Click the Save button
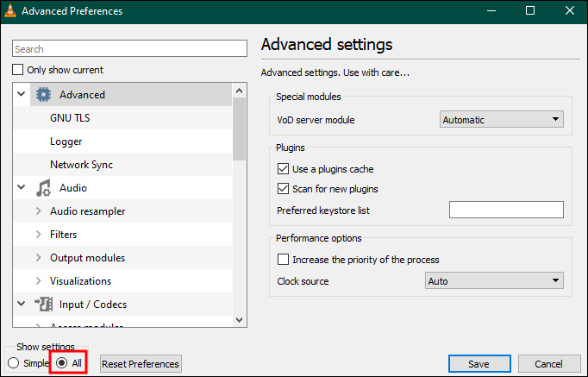 pyautogui.click(x=479, y=364)
